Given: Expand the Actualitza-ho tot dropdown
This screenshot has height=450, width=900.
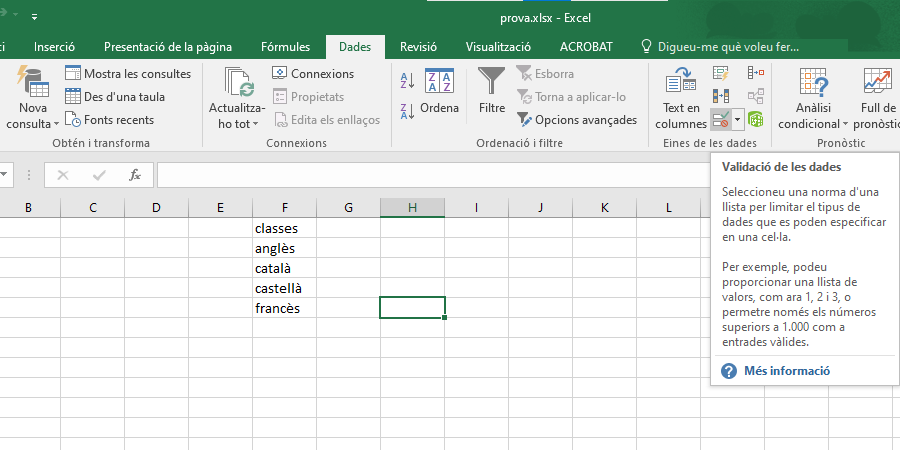Looking at the screenshot, I should click(x=238, y=123).
